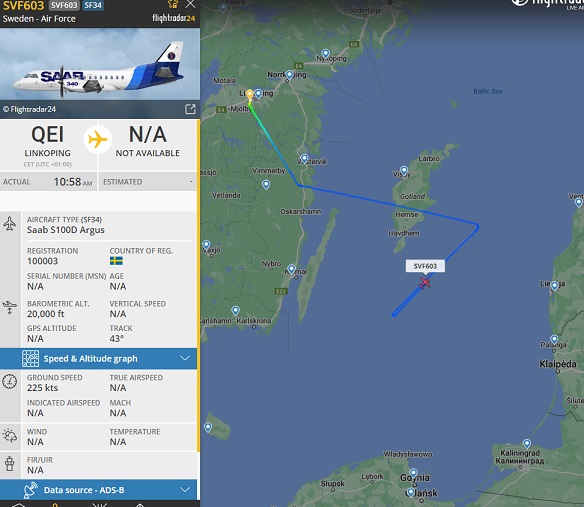Click the Gdańsk airport pin
This screenshot has height=507, width=584.
pos(410,492)
